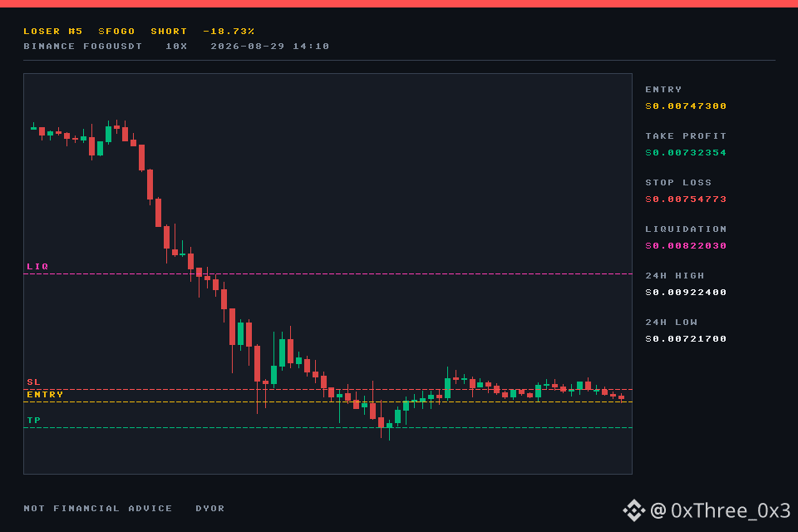Click the STOP LOSS heading
Image resolution: width=798 pixels, height=532 pixels.
(x=678, y=183)
